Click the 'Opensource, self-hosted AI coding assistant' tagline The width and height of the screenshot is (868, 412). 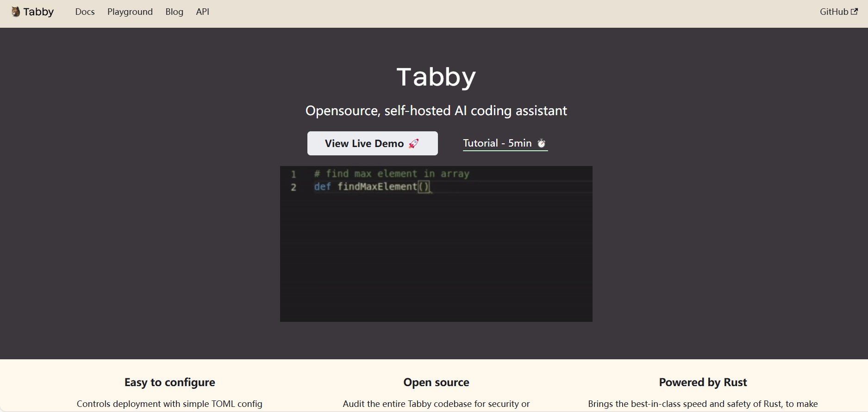436,111
